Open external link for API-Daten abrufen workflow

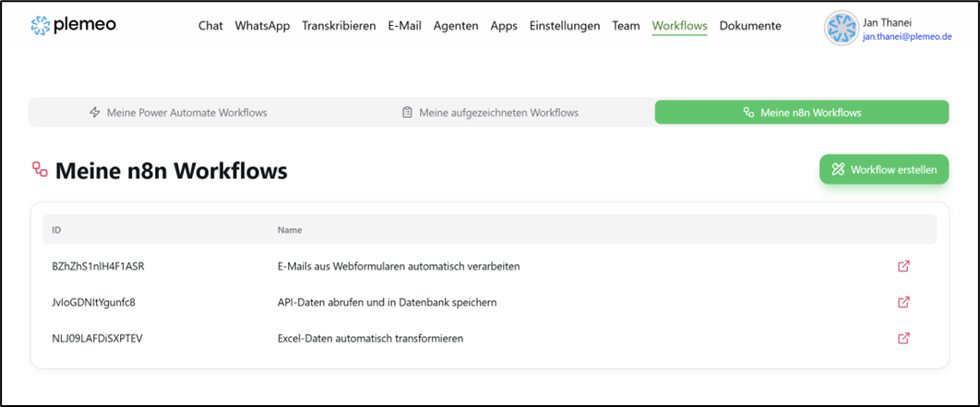point(903,303)
